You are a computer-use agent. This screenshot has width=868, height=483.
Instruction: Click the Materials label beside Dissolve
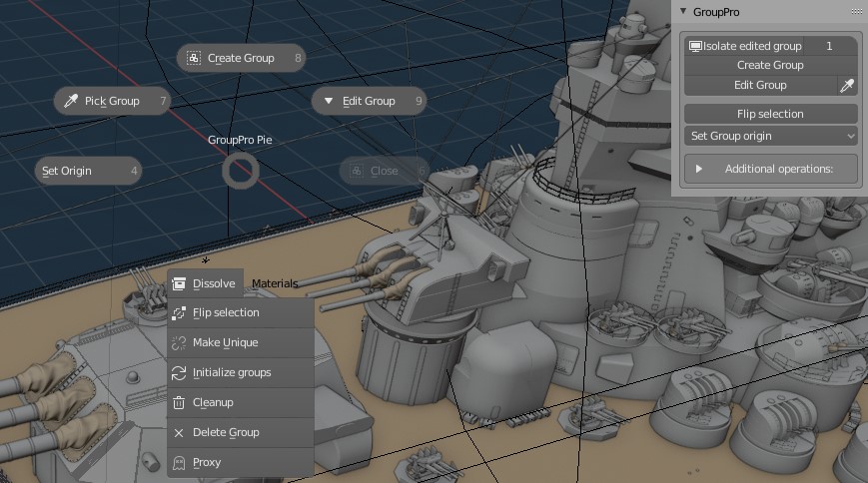(275, 283)
